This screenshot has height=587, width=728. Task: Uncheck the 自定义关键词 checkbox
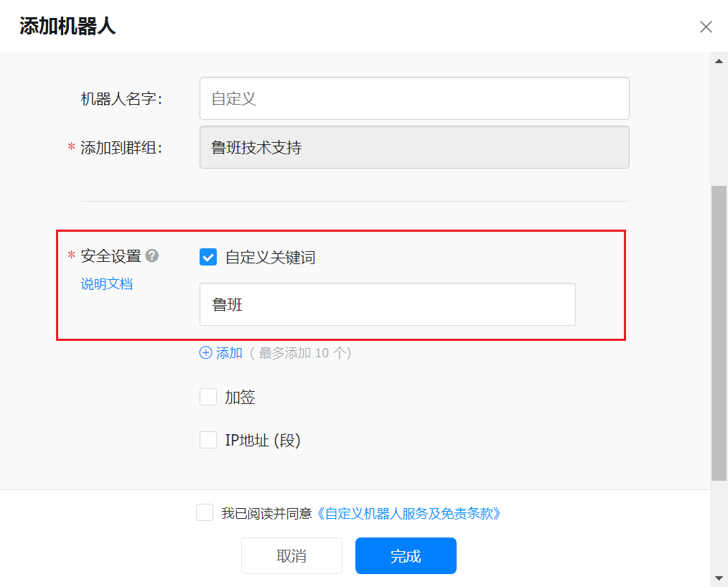click(208, 257)
